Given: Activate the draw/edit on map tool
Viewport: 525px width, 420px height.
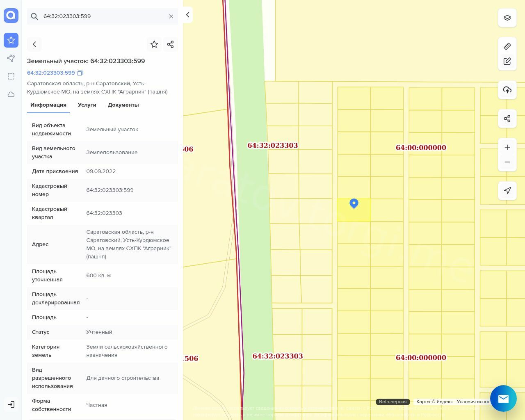Looking at the screenshot, I should (x=507, y=61).
